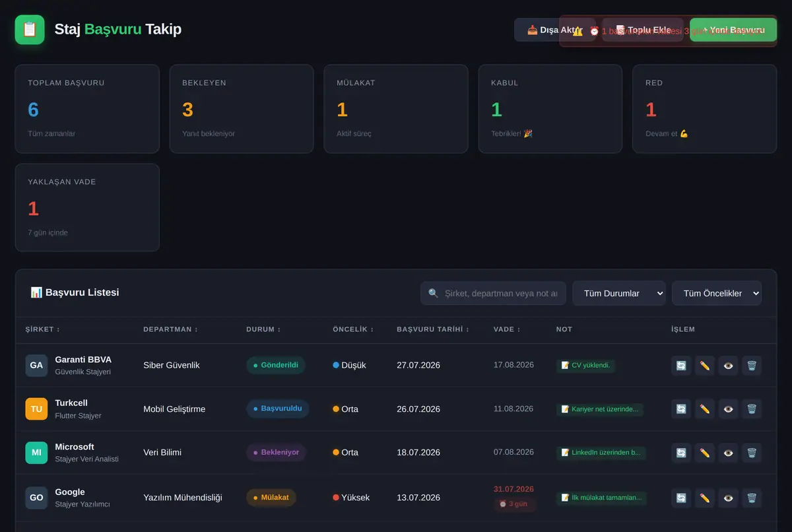Edit the Turkcell application with the pencil
792x532 pixels.
tap(705, 409)
